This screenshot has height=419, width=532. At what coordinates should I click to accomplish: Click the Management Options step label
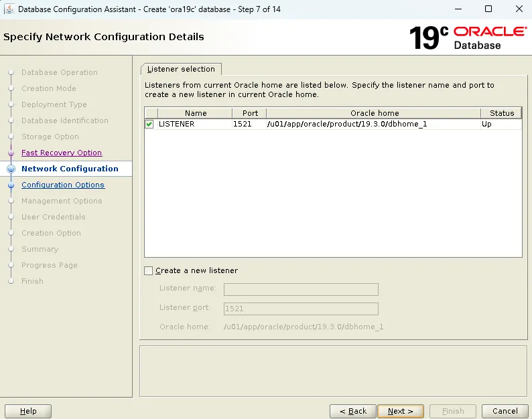point(62,201)
